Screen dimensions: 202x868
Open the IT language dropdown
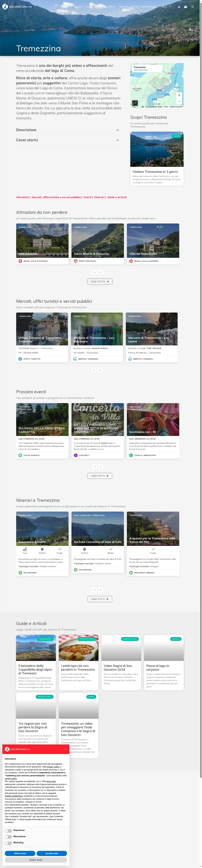(171, 7)
